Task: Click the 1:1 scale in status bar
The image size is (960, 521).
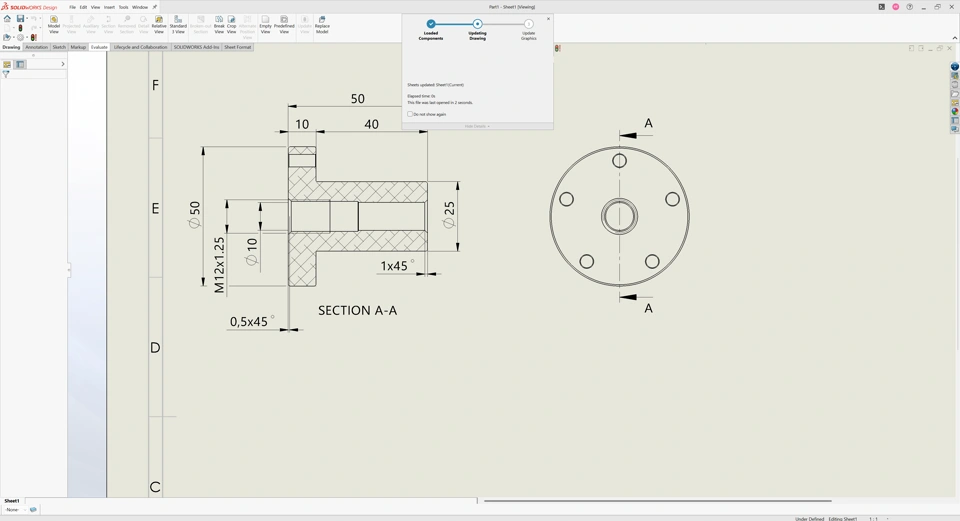Action: pos(874,519)
